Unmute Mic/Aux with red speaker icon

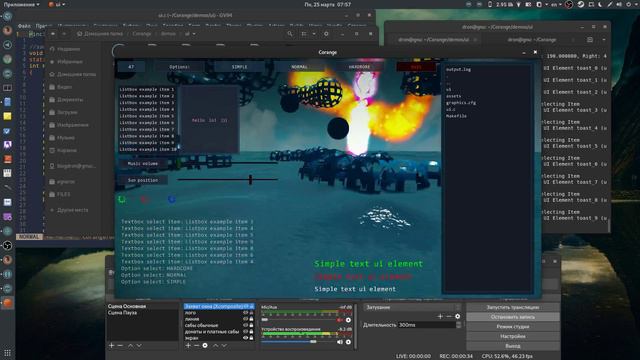340,320
